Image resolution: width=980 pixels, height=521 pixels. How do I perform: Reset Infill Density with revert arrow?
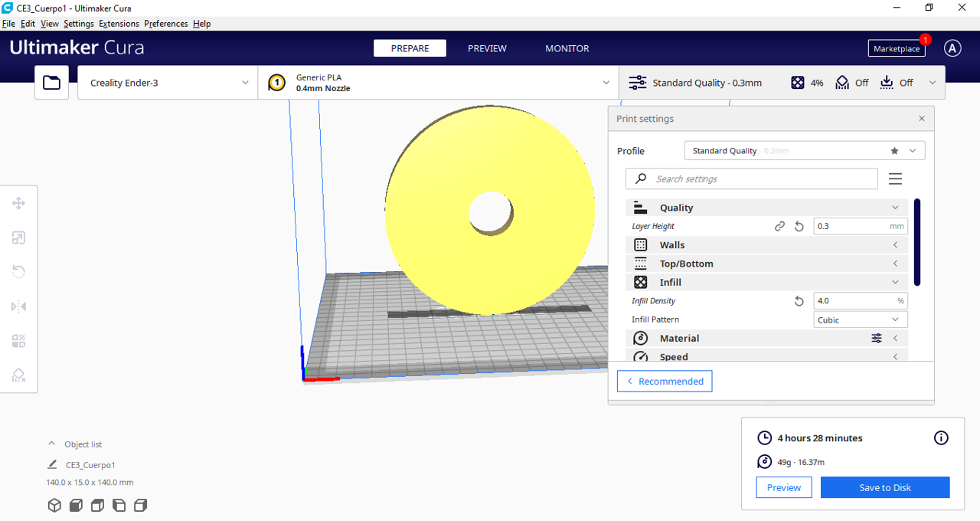click(799, 301)
